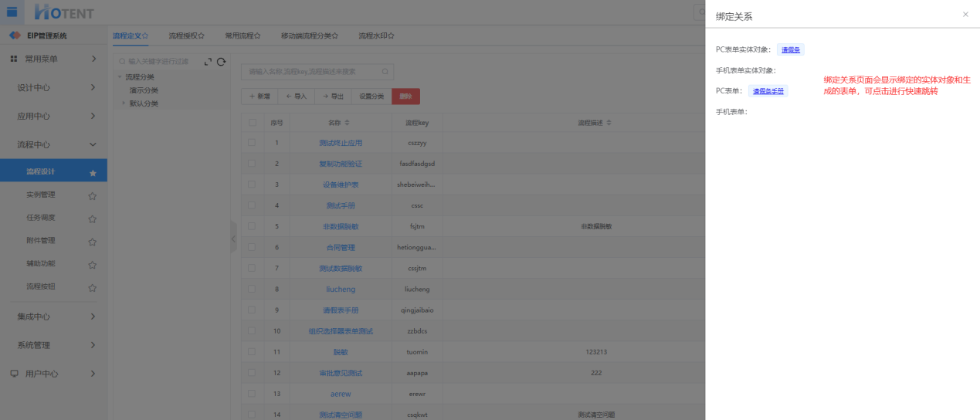The height and width of the screenshot is (420, 980).
Task: Click the star icon on 常用流程 tab
Action: 257,36
